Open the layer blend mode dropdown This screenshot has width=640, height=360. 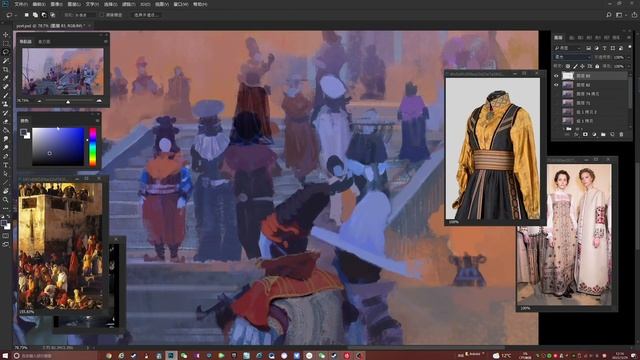coord(572,57)
